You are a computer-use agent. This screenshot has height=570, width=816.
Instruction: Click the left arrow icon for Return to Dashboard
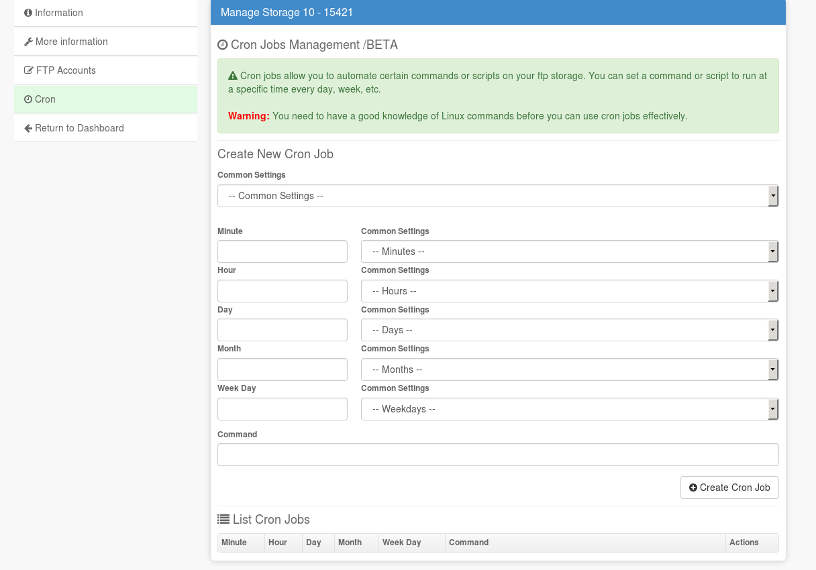(28, 128)
